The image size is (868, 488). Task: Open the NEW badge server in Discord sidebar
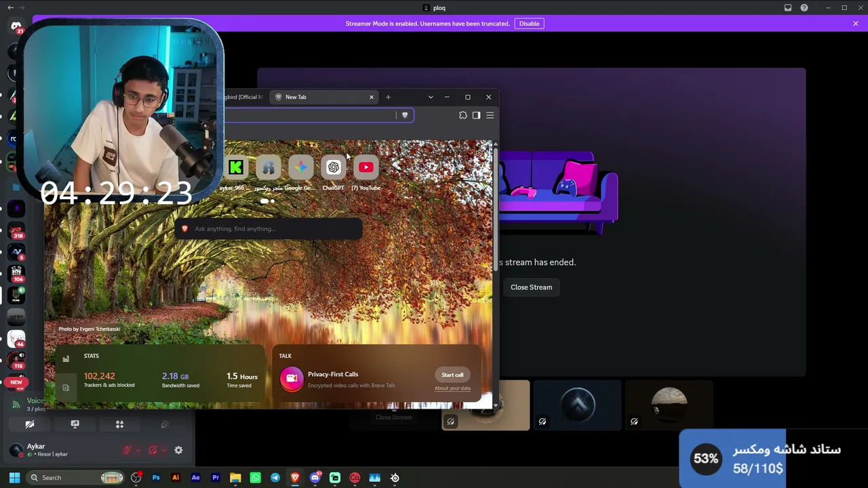[16, 382]
